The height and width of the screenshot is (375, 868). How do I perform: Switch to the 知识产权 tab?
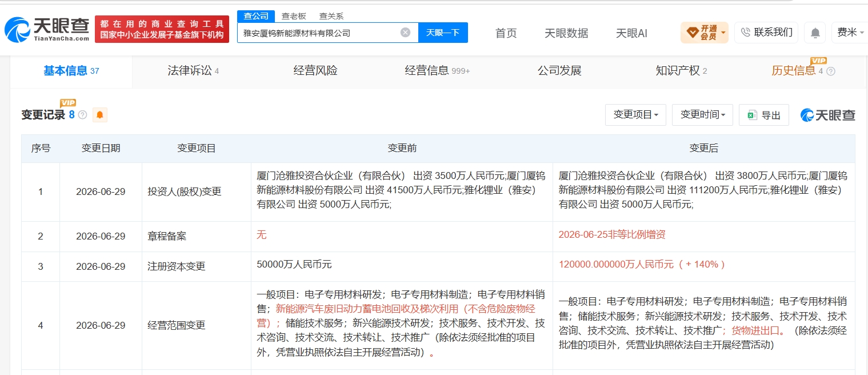tap(681, 71)
